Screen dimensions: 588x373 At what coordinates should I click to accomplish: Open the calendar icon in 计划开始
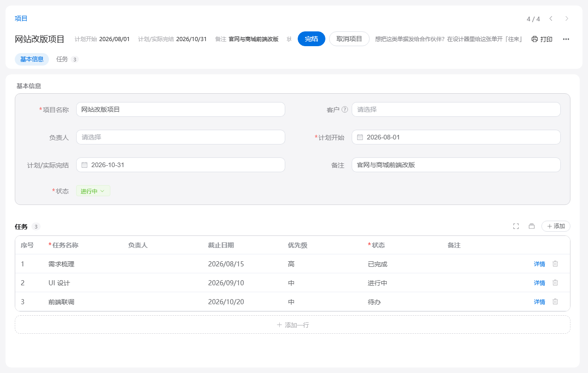(360, 137)
